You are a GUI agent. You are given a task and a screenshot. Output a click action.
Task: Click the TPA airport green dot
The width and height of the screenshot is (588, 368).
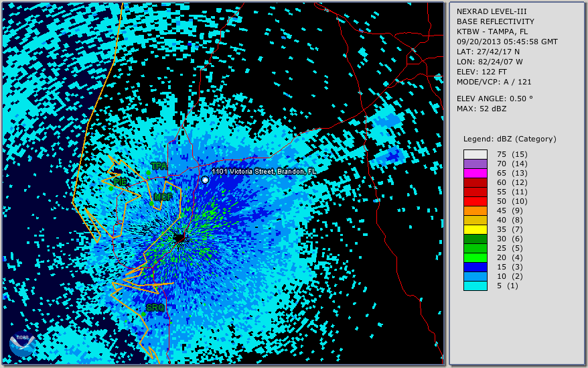[149, 173]
